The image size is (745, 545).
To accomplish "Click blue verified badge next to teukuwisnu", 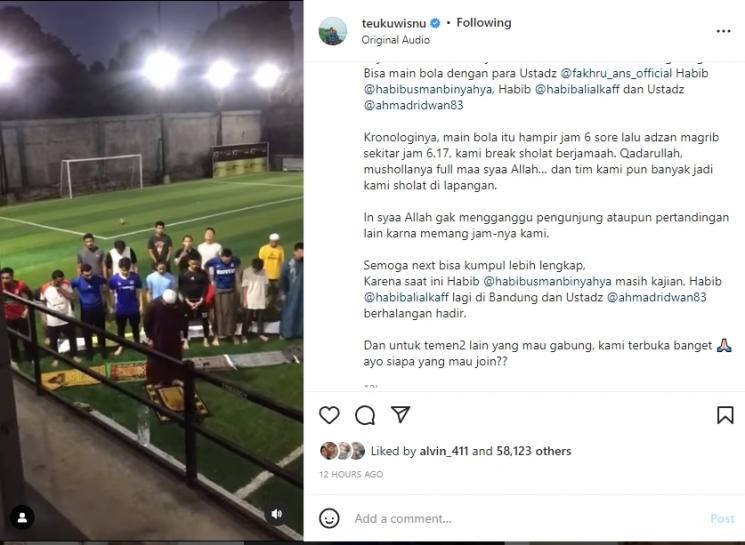I will click(437, 23).
